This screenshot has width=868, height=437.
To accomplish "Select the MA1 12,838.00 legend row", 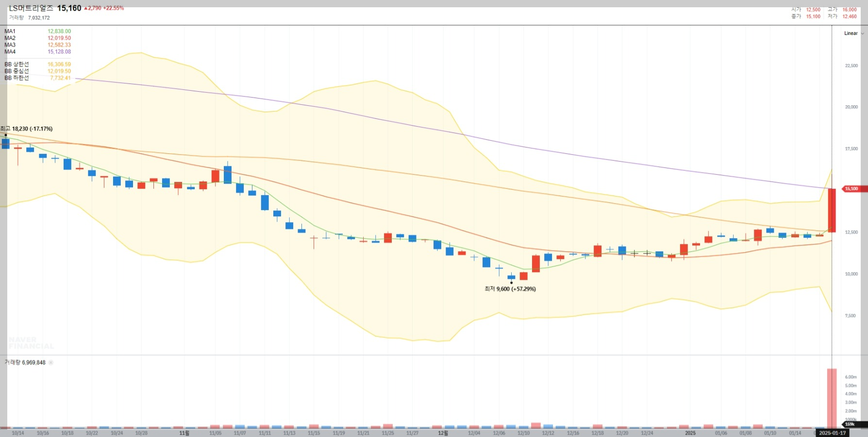I will 37,32.
